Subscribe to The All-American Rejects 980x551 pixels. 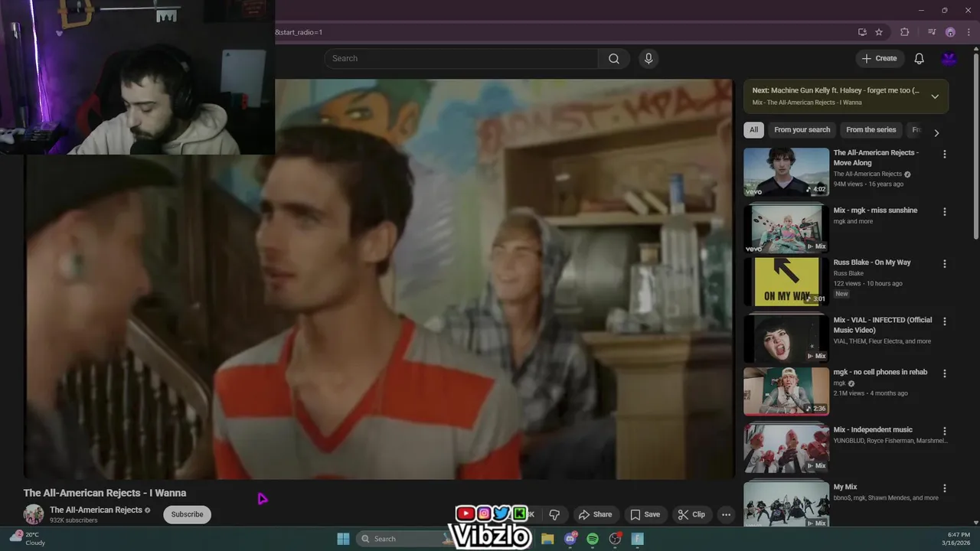pos(187,514)
